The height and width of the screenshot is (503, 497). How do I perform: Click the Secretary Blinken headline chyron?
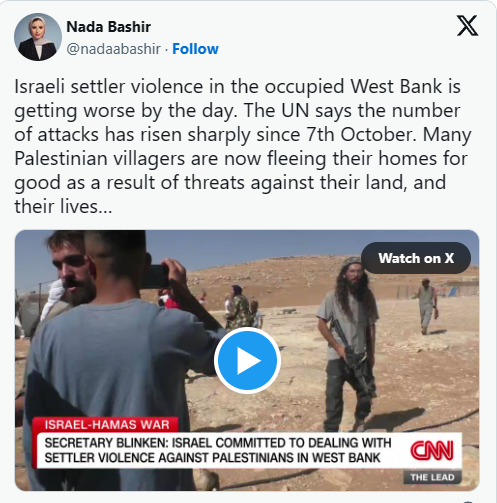click(218, 450)
